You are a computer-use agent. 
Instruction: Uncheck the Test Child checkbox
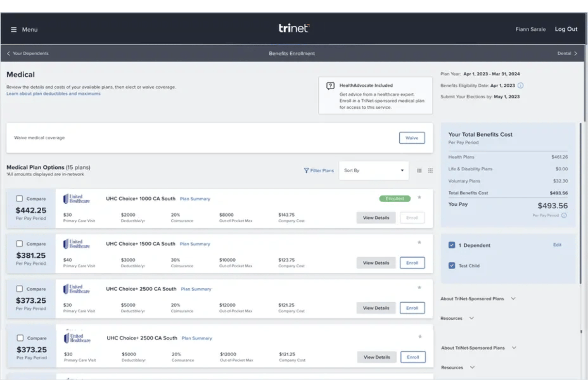pyautogui.click(x=452, y=265)
